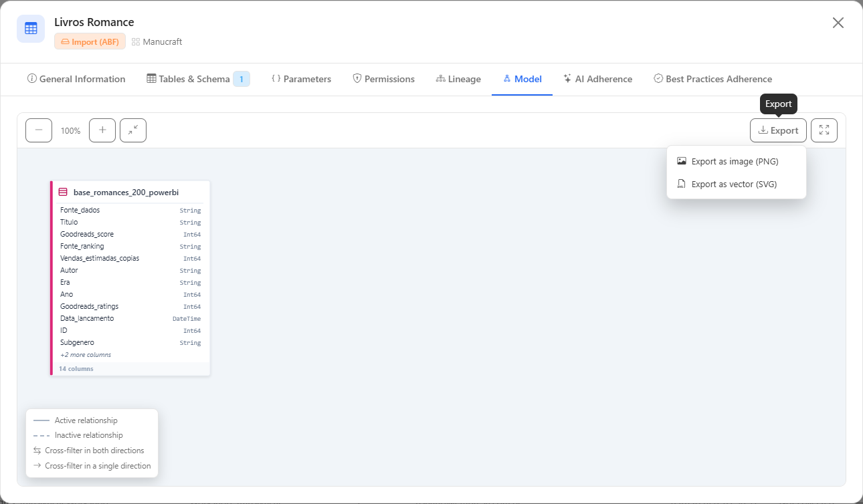Choose Export as image (PNG)
863x504 pixels.
737,161
